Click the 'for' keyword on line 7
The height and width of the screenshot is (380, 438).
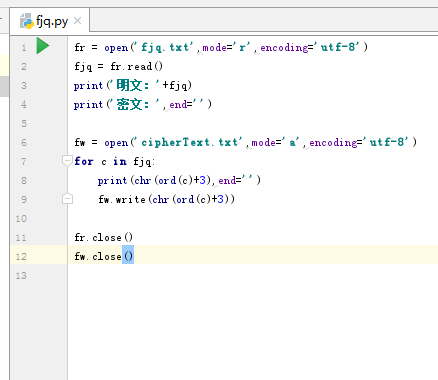click(x=84, y=161)
